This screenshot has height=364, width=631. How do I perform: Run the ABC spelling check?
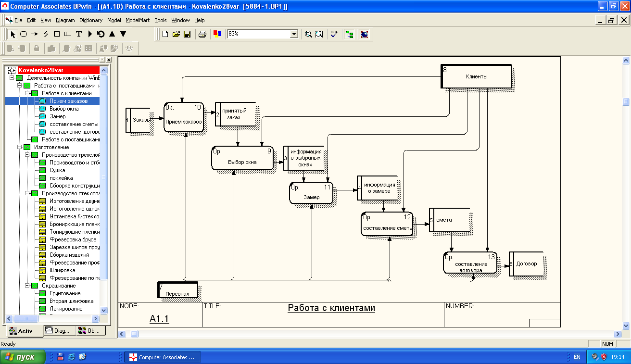click(334, 34)
